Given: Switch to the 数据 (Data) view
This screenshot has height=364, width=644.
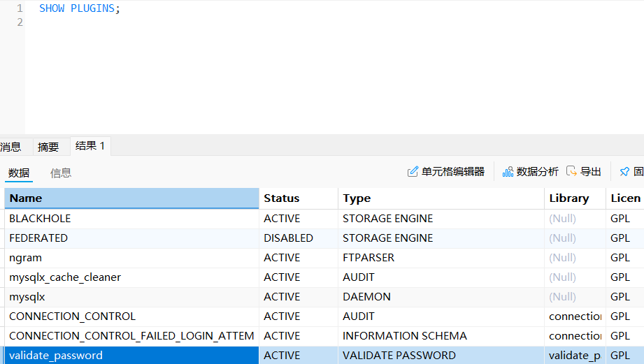Looking at the screenshot, I should coord(19,173).
